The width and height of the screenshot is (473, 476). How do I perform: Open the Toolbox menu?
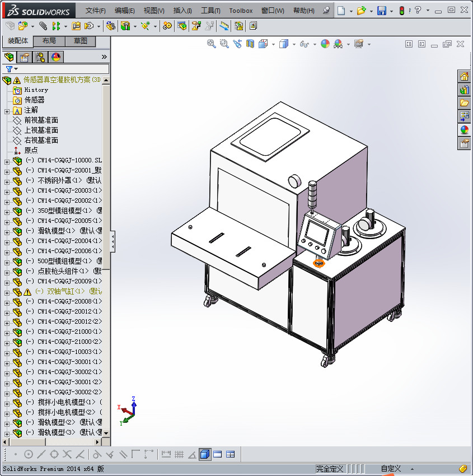[241, 11]
